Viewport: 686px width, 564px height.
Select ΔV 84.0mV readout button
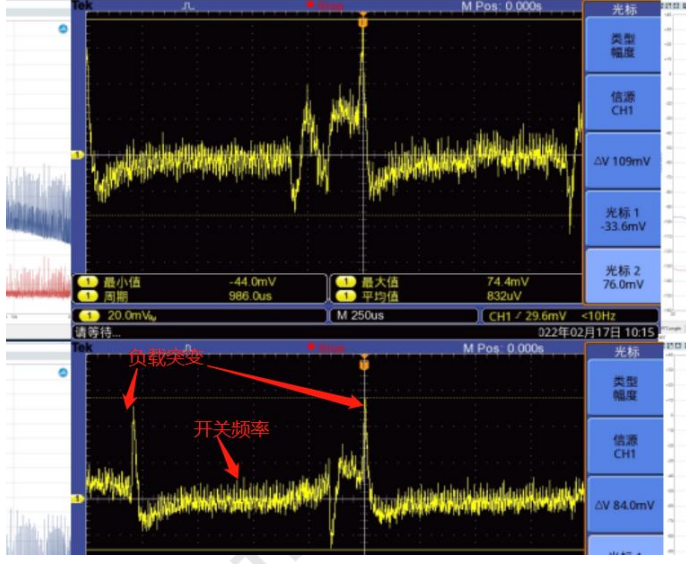pyautogui.click(x=625, y=505)
